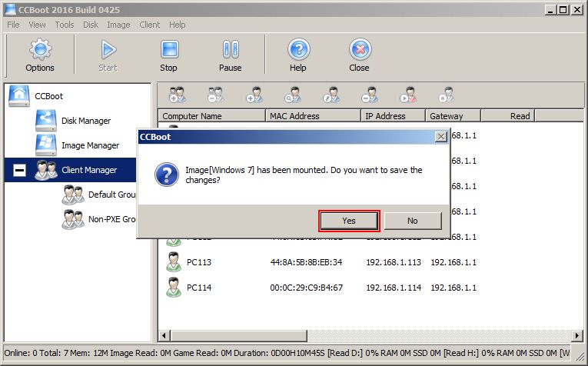Open Image Manager in the tree
The image size is (588, 366).
[91, 145]
